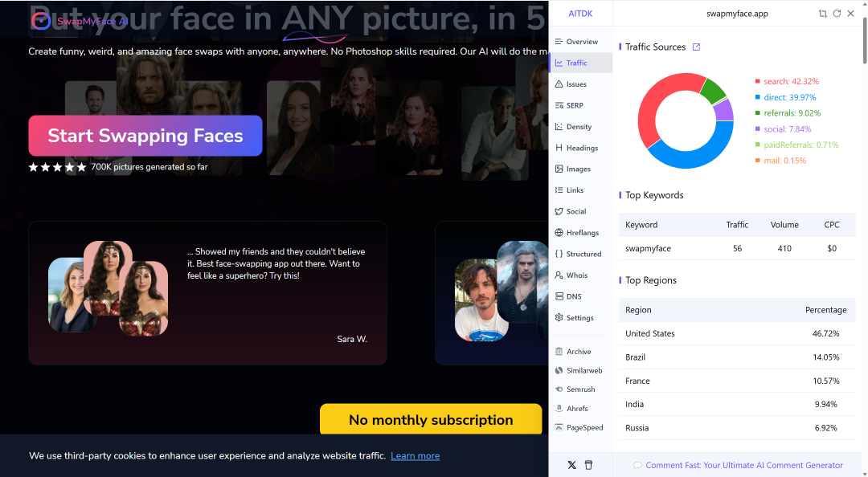Click the 700K pictures generated text
This screenshot has height=477, width=868.
pos(149,167)
